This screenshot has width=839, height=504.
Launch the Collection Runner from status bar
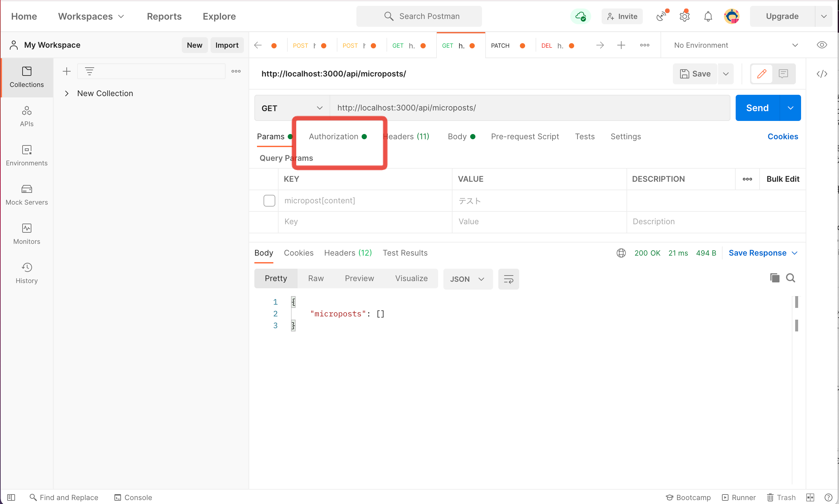pos(739,497)
